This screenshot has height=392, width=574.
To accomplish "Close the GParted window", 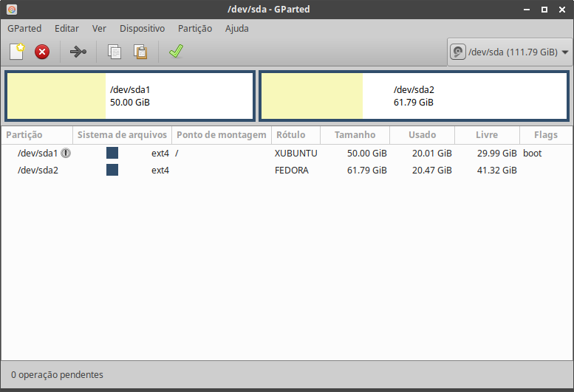I will (x=562, y=10).
